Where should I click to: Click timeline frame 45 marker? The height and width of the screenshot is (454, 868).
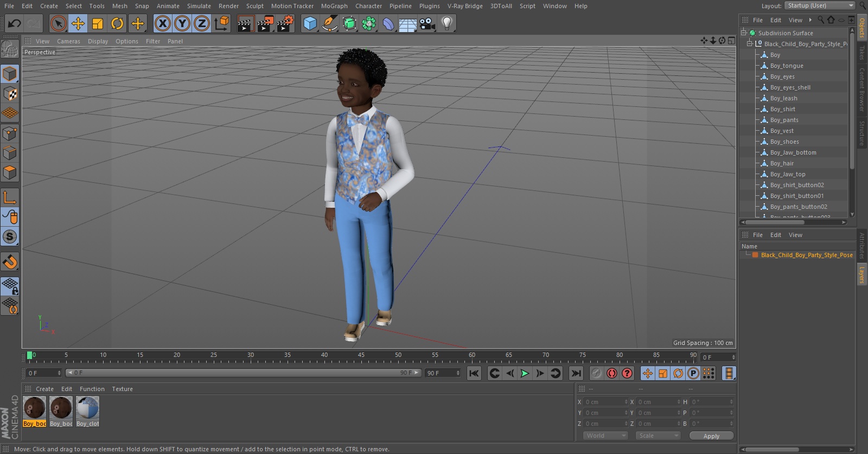pyautogui.click(x=361, y=356)
